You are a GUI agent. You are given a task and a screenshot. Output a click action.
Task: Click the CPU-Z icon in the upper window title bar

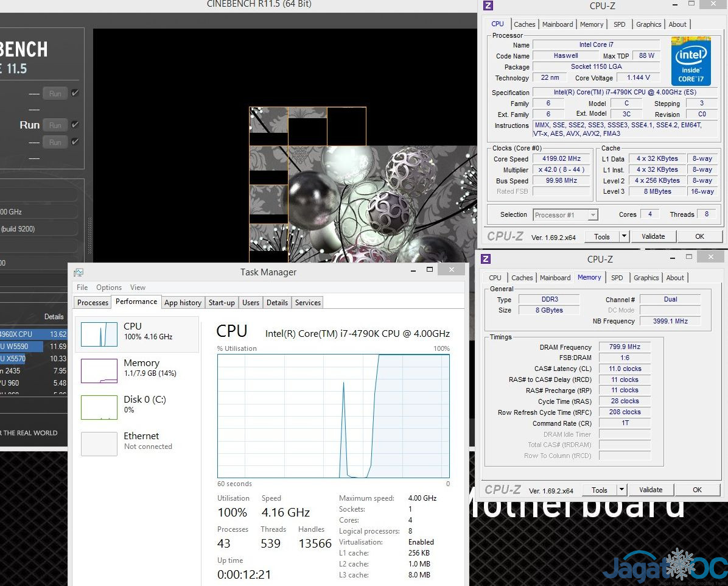(488, 6)
